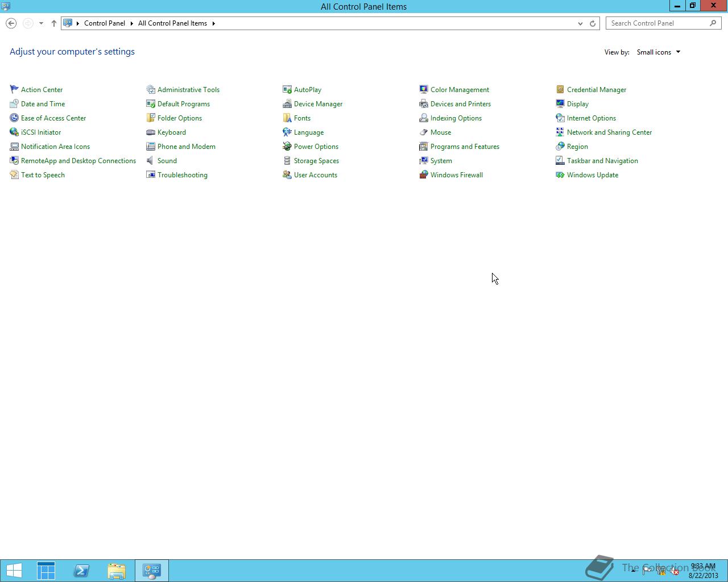Open the Ease of Access Center icon
Screen dimensions: 728x582
pyautogui.click(x=14, y=118)
